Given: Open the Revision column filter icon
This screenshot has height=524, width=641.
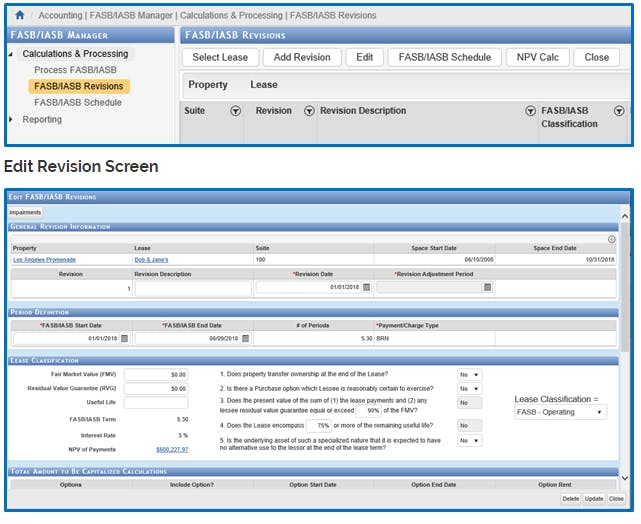Looking at the screenshot, I should (309, 111).
